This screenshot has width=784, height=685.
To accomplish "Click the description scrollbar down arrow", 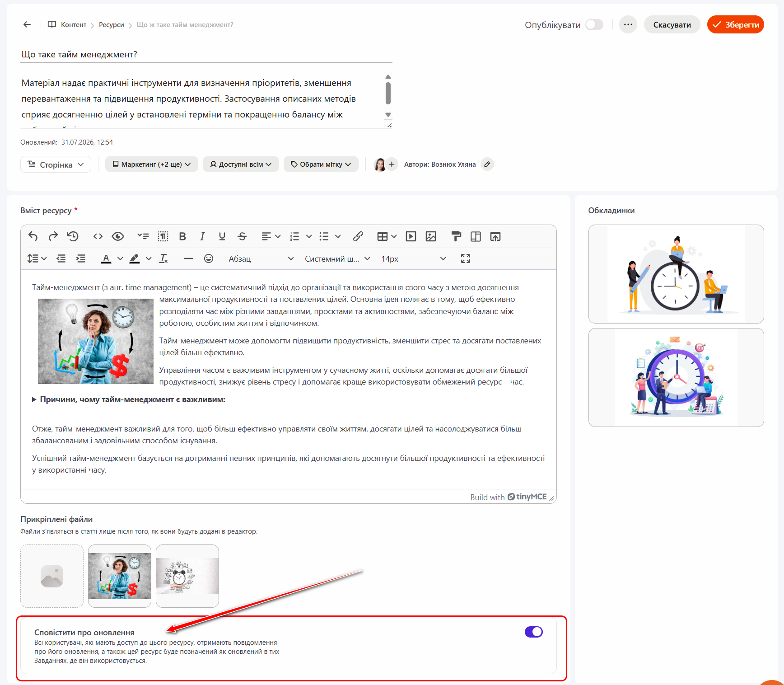I will 388,115.
